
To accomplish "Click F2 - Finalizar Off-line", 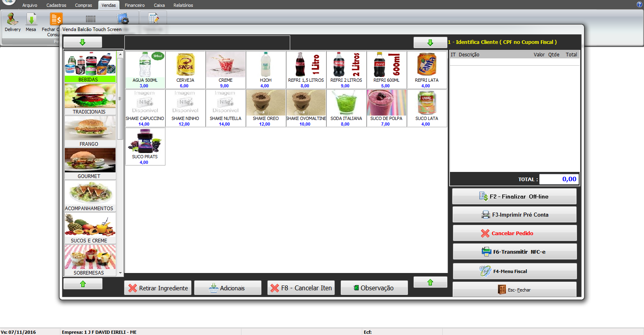I will (x=514, y=196).
